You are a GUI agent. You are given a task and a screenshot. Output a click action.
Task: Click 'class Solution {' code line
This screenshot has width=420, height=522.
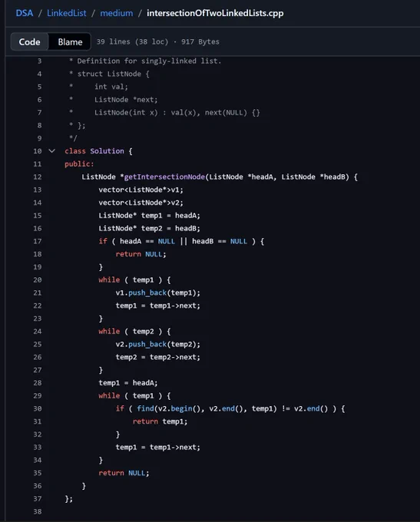[x=98, y=151]
